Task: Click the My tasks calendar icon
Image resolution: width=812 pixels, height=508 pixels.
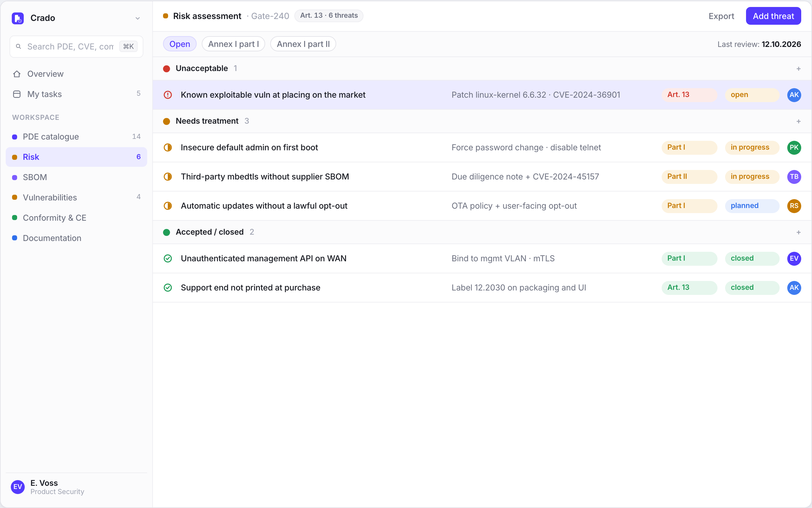Action: click(17, 94)
